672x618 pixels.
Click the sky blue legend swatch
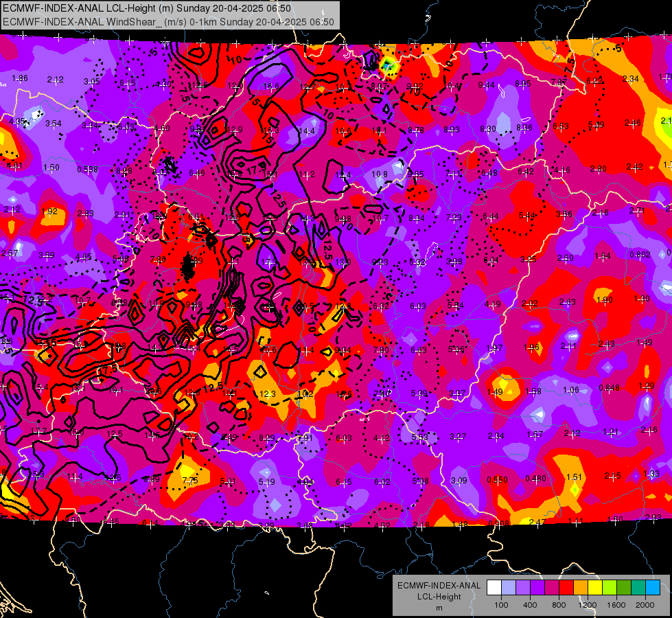653,587
